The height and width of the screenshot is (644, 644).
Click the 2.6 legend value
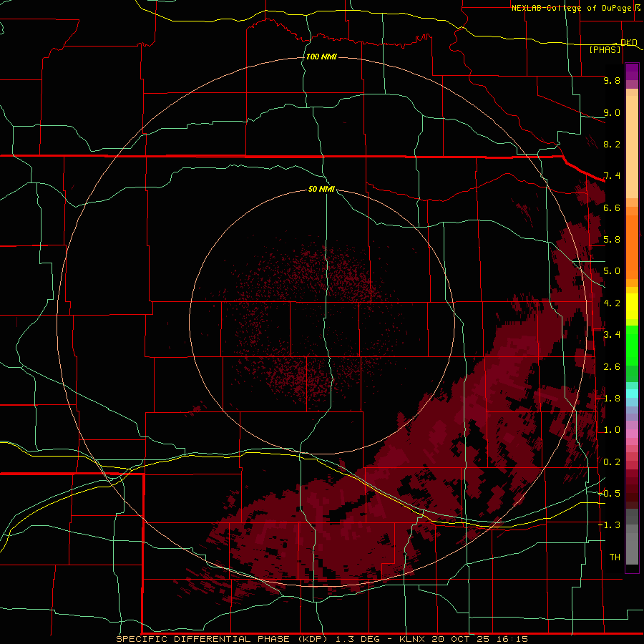612,367
